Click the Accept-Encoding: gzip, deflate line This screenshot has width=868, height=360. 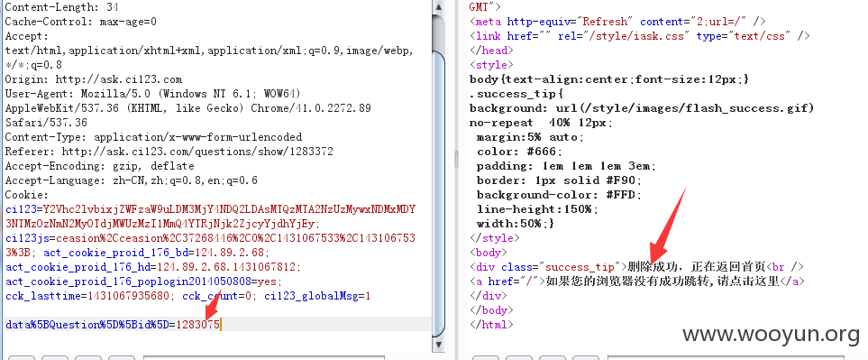pyautogui.click(x=100, y=166)
